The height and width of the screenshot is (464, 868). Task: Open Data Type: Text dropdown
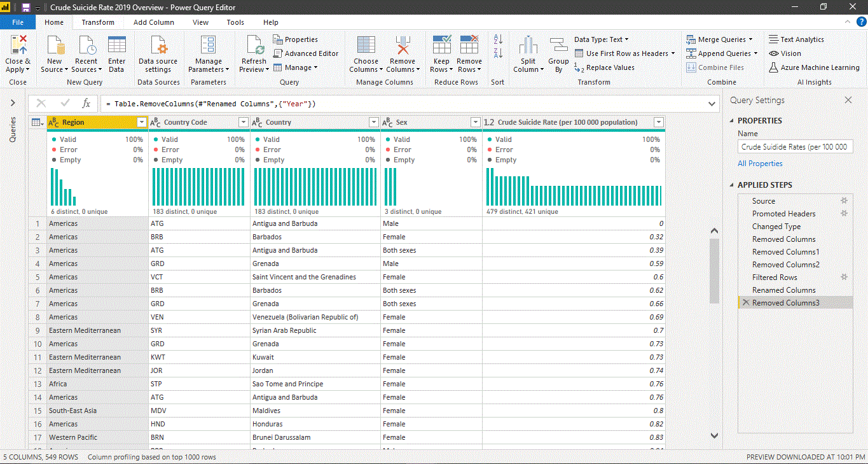[602, 39]
